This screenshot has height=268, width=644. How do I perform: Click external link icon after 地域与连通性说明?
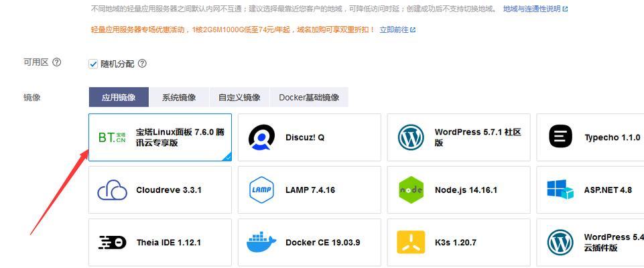pos(565,9)
